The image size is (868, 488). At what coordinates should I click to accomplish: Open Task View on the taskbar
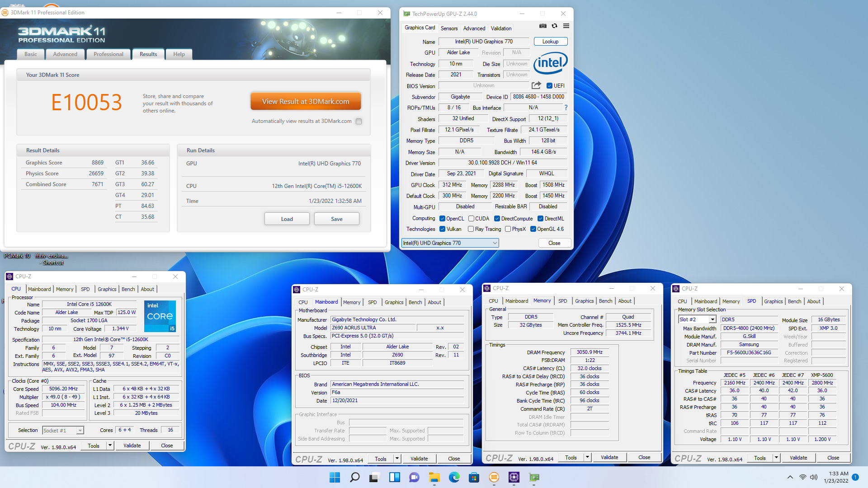point(374,477)
